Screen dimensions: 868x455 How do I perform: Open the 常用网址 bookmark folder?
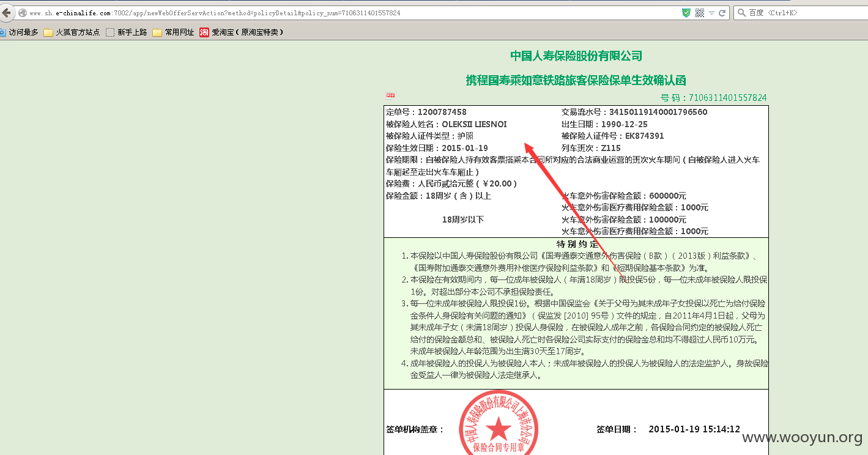pyautogui.click(x=173, y=32)
